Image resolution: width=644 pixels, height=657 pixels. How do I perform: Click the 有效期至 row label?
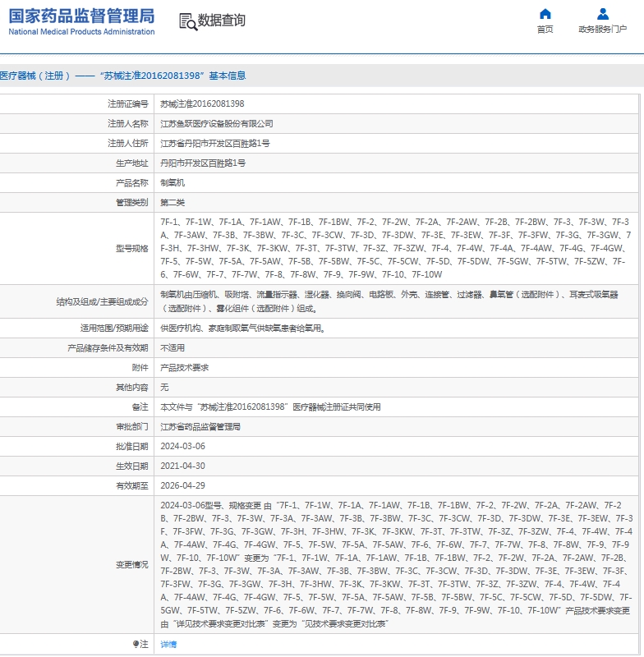click(132, 485)
